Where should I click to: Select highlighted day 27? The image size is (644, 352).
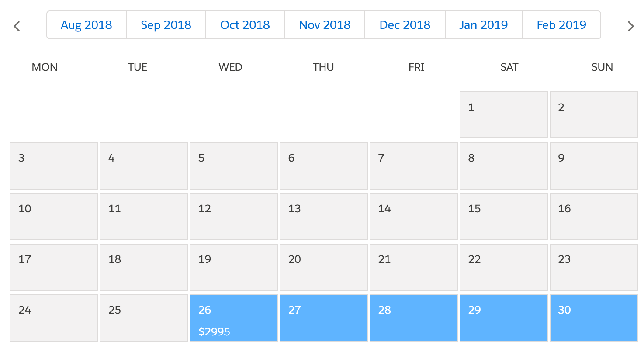coord(324,318)
